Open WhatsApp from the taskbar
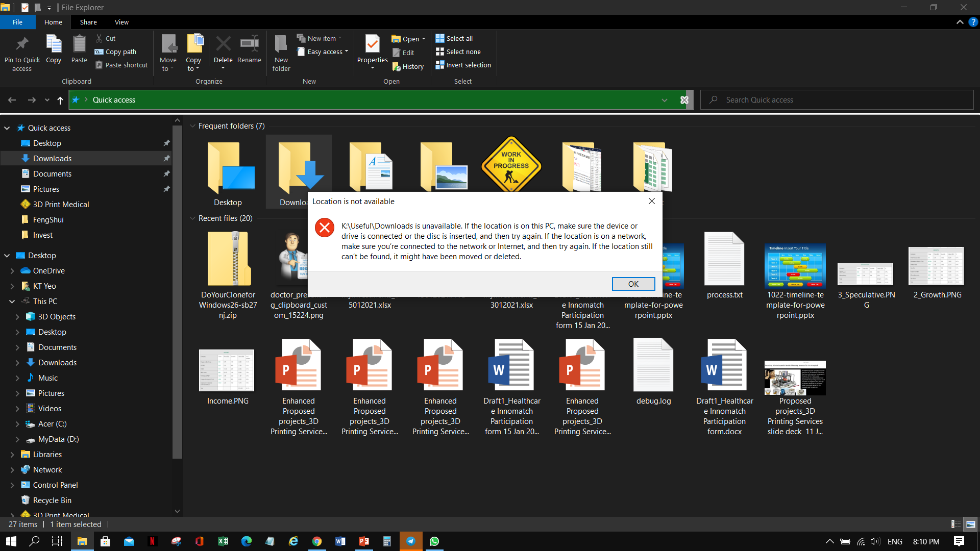Viewport: 980px width, 551px height. 434,541
